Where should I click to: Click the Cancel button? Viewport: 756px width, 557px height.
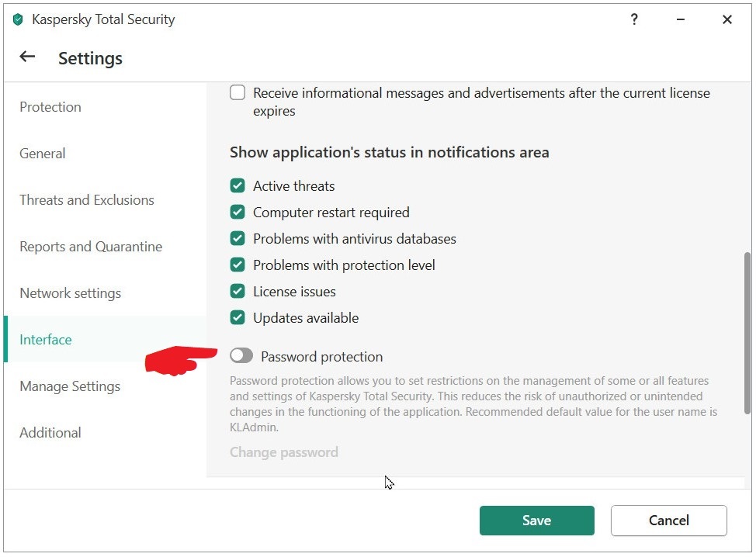[x=668, y=521]
